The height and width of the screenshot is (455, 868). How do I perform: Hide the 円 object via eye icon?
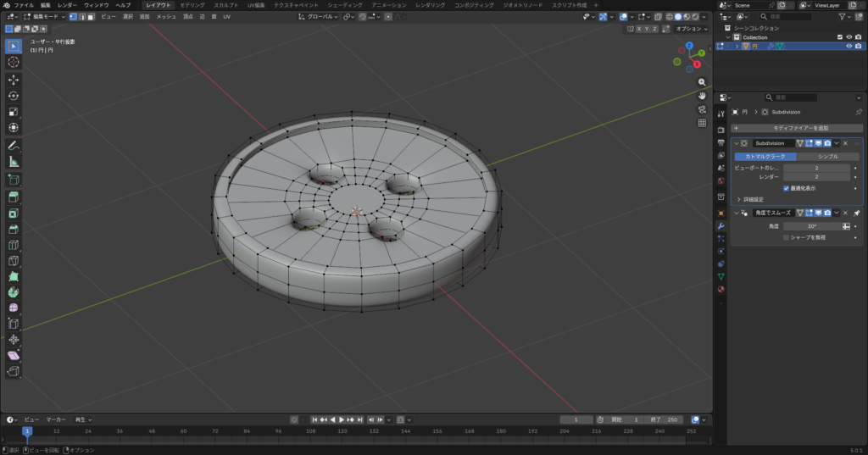pyautogui.click(x=849, y=46)
